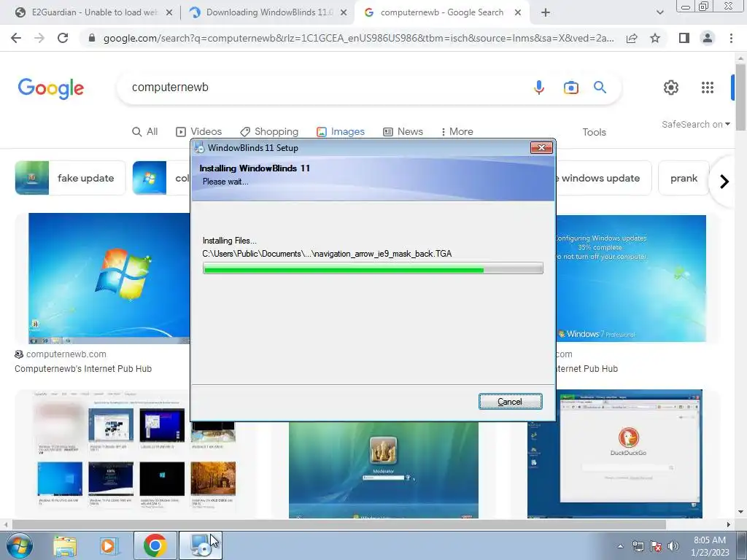Select the All search filter
The width and height of the screenshot is (747, 560).
coord(145,131)
